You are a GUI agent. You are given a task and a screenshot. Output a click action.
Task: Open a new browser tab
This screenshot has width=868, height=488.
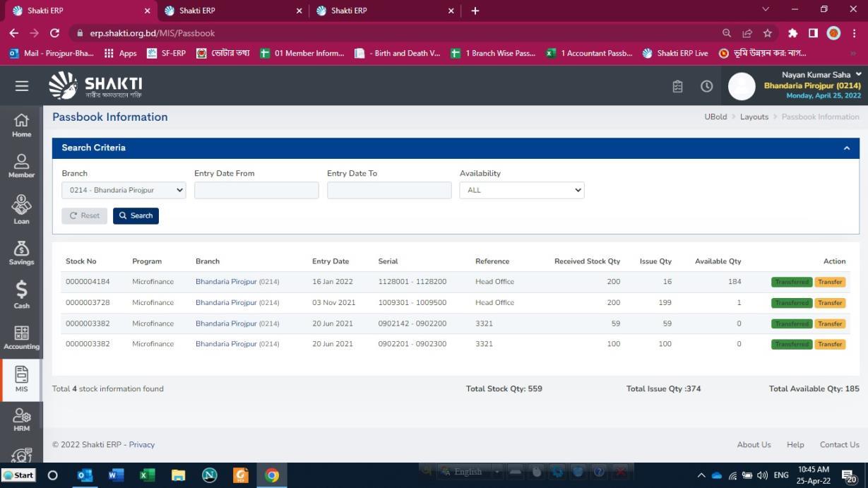tap(475, 11)
